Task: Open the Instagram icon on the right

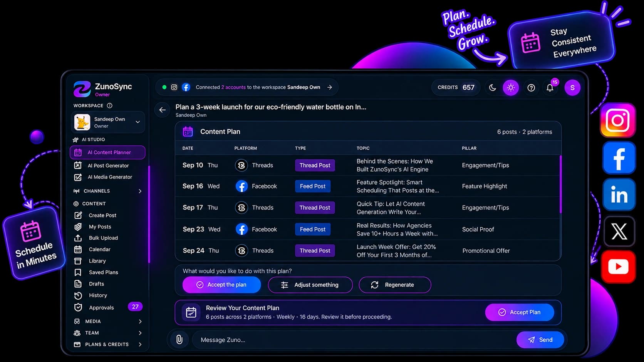Action: tap(618, 120)
